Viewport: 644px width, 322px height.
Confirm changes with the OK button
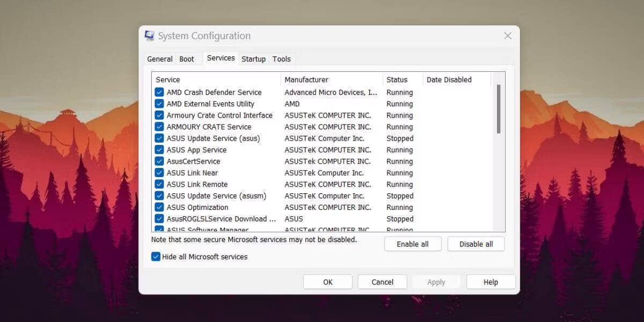pos(327,282)
